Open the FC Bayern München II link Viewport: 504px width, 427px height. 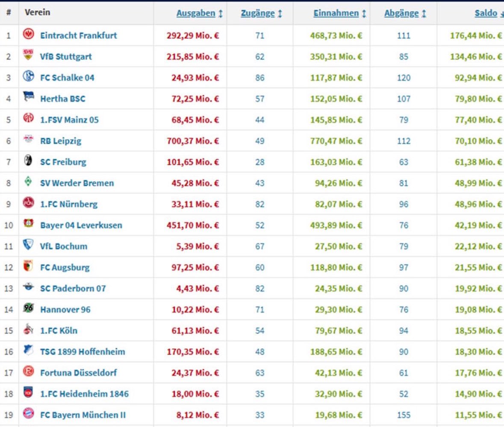pos(83,415)
